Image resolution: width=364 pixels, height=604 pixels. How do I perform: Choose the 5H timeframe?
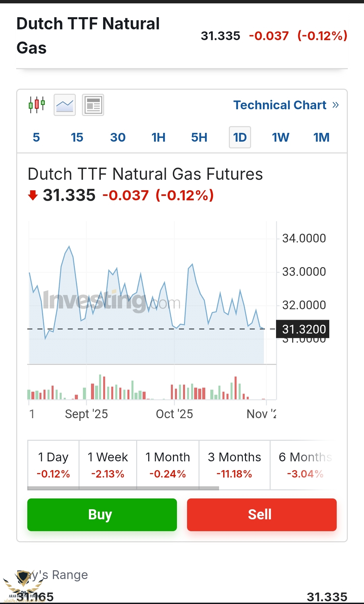coord(199,137)
